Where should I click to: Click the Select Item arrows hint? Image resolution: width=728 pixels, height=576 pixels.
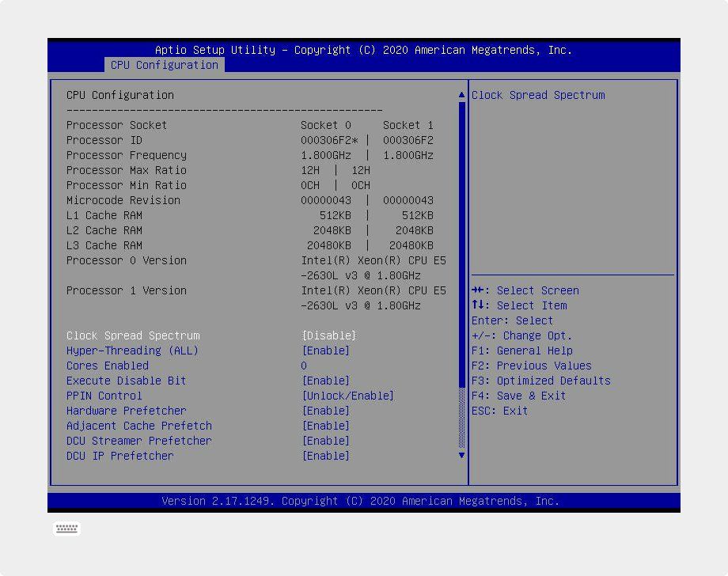tap(519, 305)
